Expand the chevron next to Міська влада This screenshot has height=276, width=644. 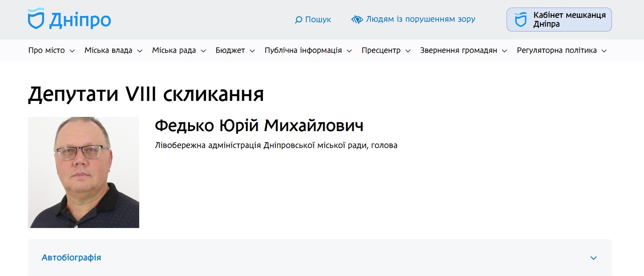coord(140,51)
